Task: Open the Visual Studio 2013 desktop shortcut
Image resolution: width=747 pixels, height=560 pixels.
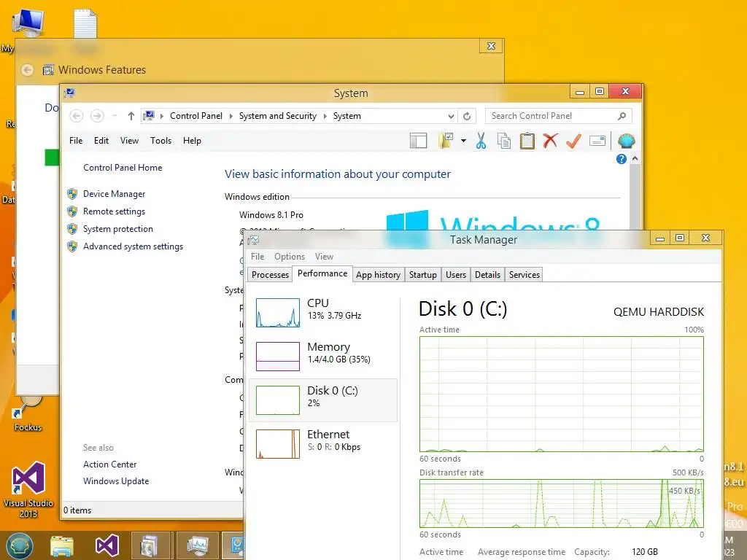Action: point(28,489)
